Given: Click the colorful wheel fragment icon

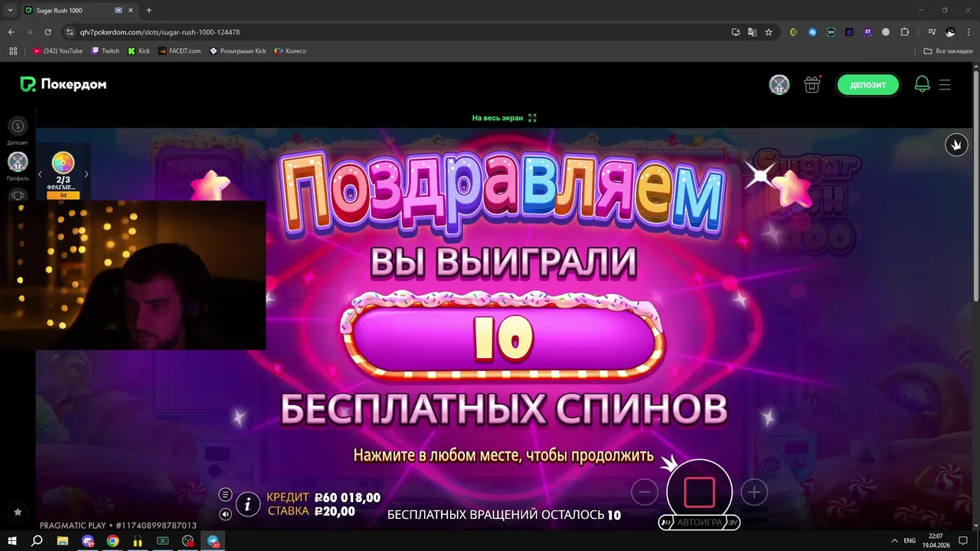Looking at the screenshot, I should (63, 162).
